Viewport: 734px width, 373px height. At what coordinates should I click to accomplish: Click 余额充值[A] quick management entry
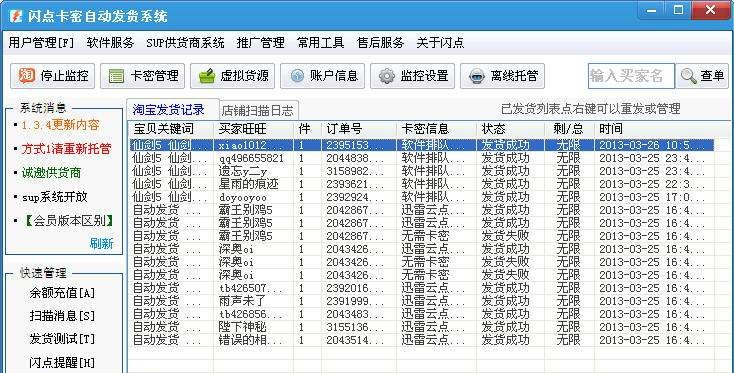(62, 293)
